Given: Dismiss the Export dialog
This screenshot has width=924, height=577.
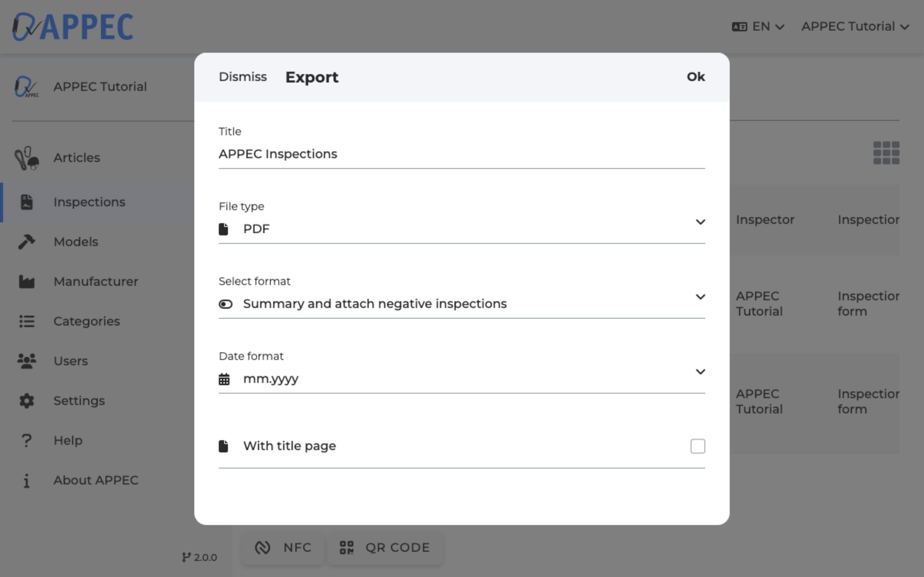Looking at the screenshot, I should tap(242, 77).
